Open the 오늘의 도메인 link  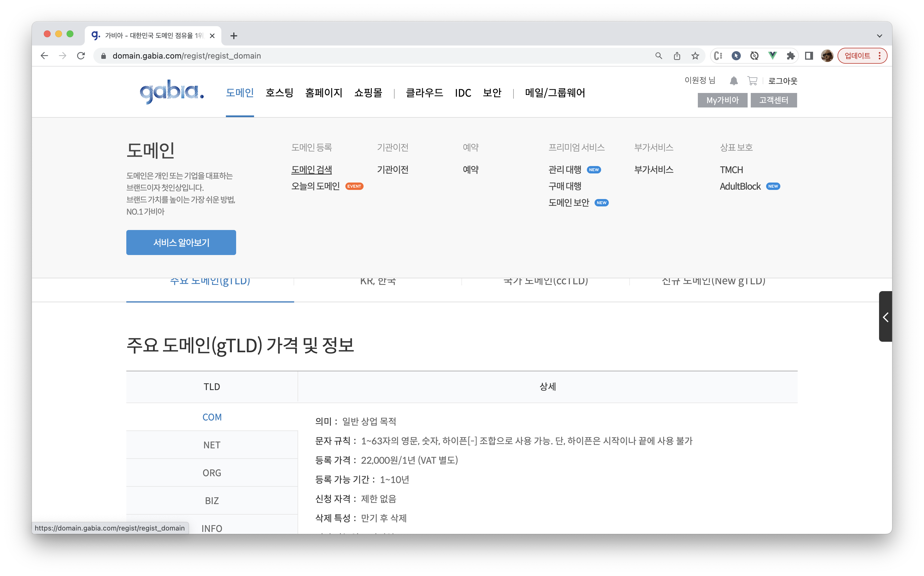(315, 186)
